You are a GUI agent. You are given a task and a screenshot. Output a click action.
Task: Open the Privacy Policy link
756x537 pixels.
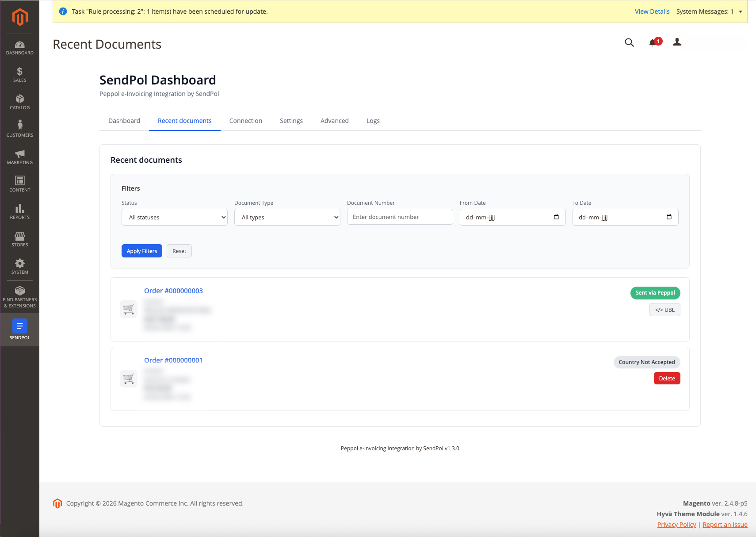[676, 525]
